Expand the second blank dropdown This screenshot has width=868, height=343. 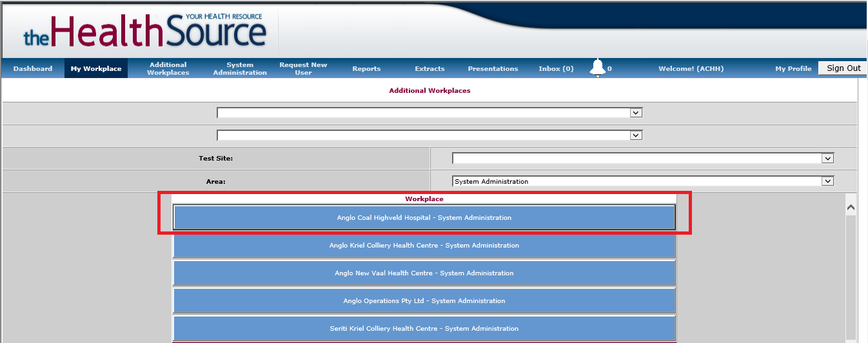pyautogui.click(x=430, y=135)
